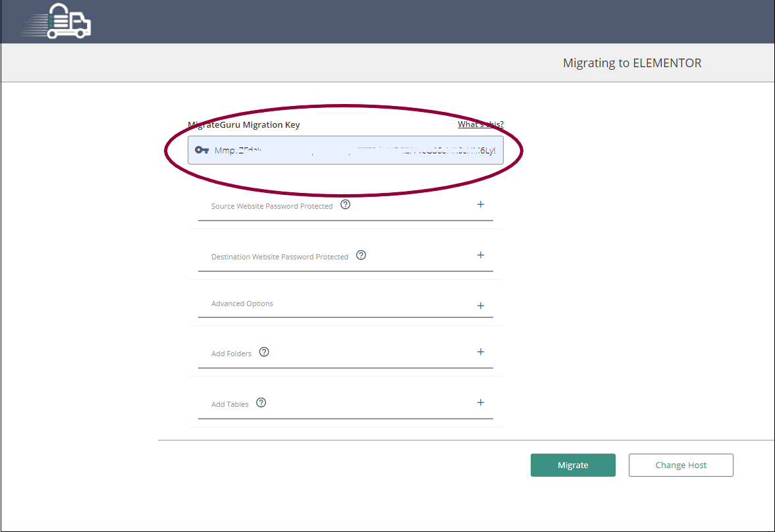
Task: Expand the Source Website Password Protected section
Action: (481, 204)
